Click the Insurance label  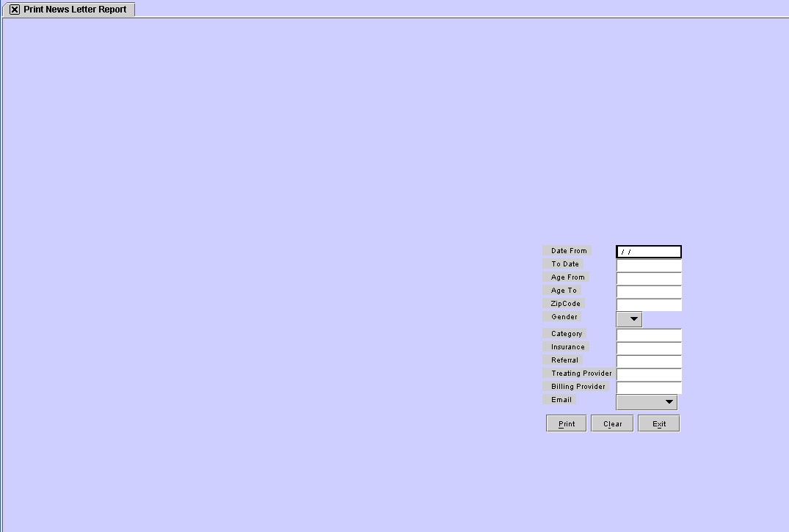point(566,347)
